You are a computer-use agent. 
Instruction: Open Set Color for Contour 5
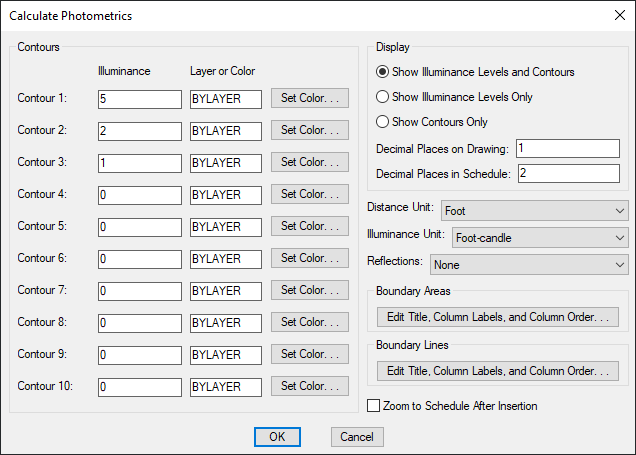coord(310,226)
